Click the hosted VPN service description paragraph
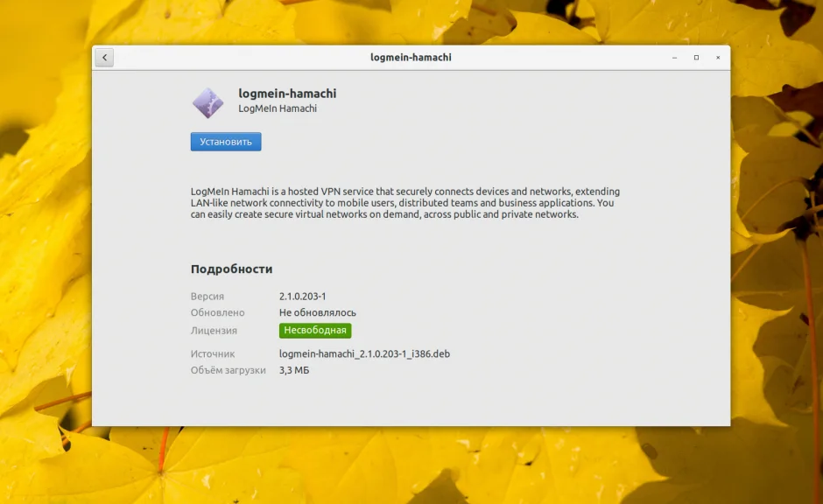The width and height of the screenshot is (823, 504). [405, 203]
